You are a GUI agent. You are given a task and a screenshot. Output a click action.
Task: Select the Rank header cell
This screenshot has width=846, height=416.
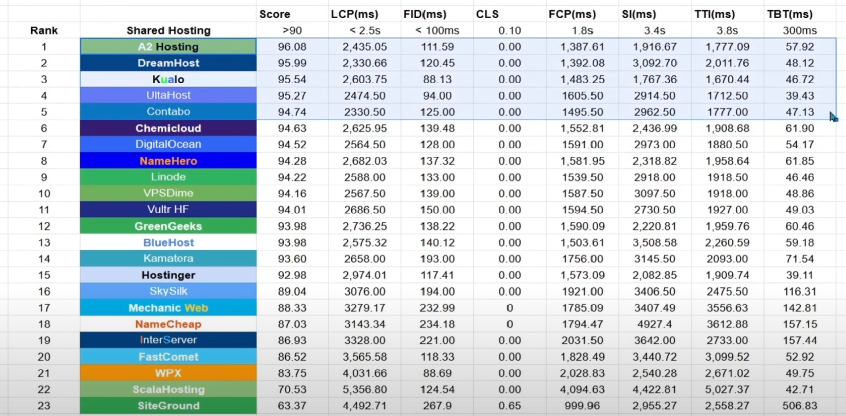44,31
